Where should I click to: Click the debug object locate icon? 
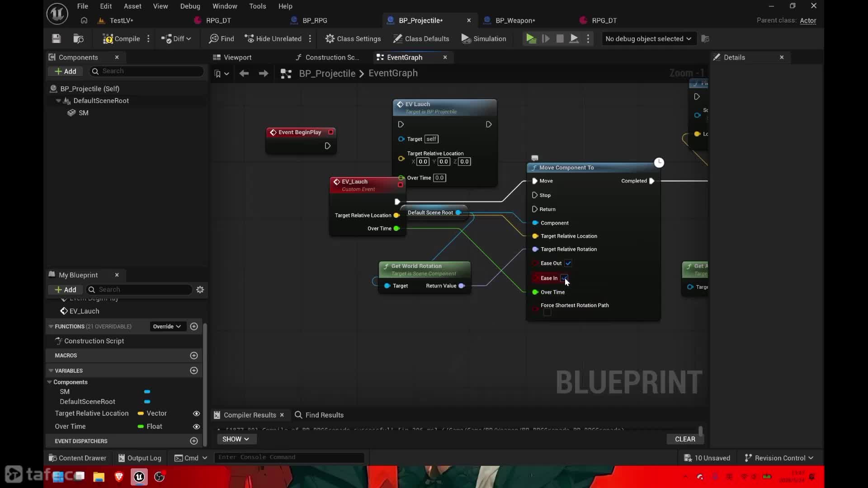coord(705,39)
